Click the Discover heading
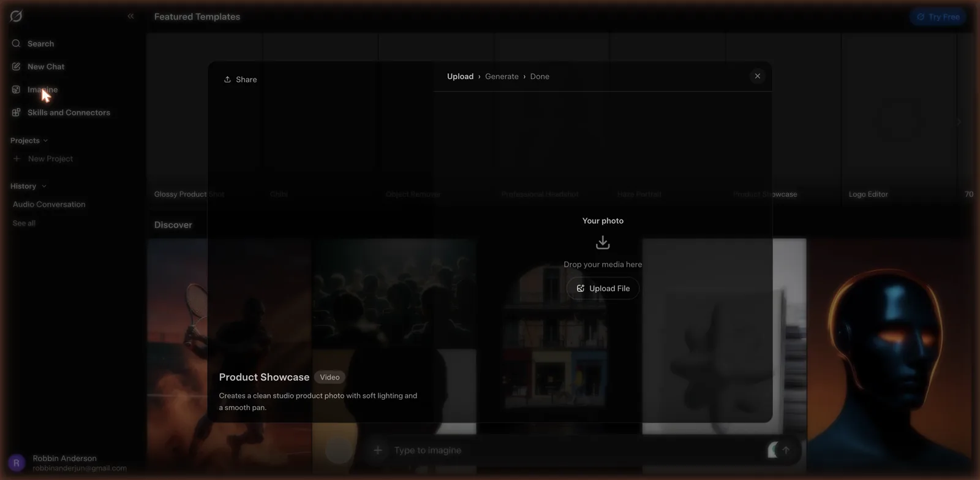Screen dimensions: 980x480 pyautogui.click(x=173, y=225)
